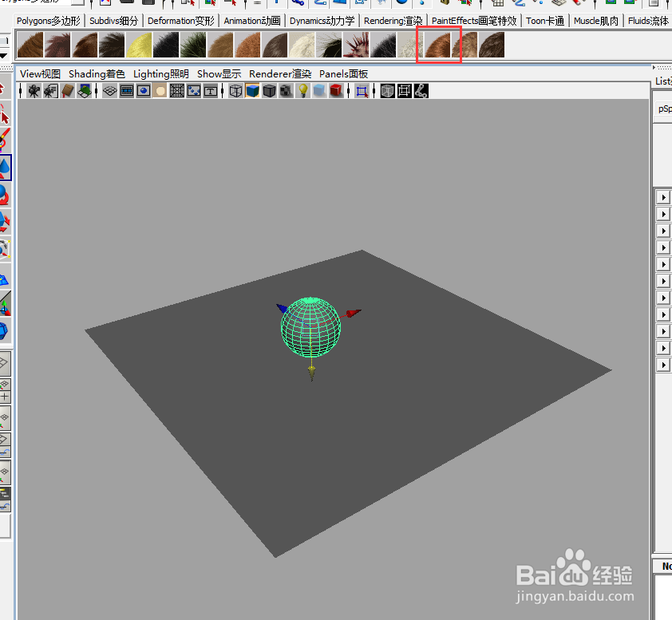Open the Dynamics shelf tab
The width and height of the screenshot is (672, 620).
click(322, 21)
